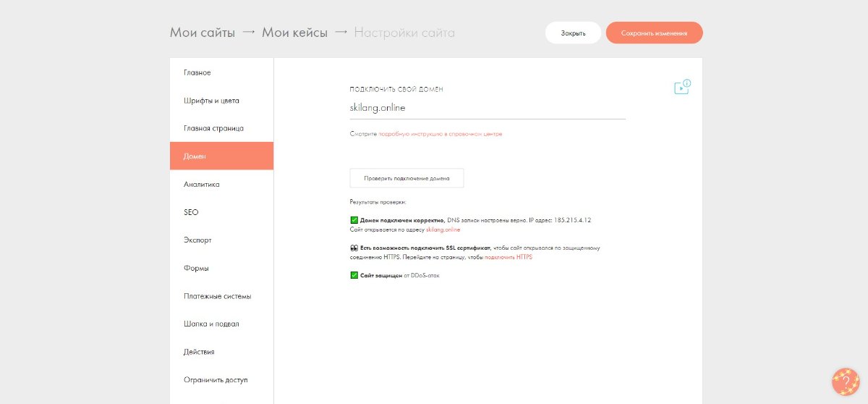The height and width of the screenshot is (404, 868).
Task: Switch to the SEO settings tab
Action: [x=191, y=212]
